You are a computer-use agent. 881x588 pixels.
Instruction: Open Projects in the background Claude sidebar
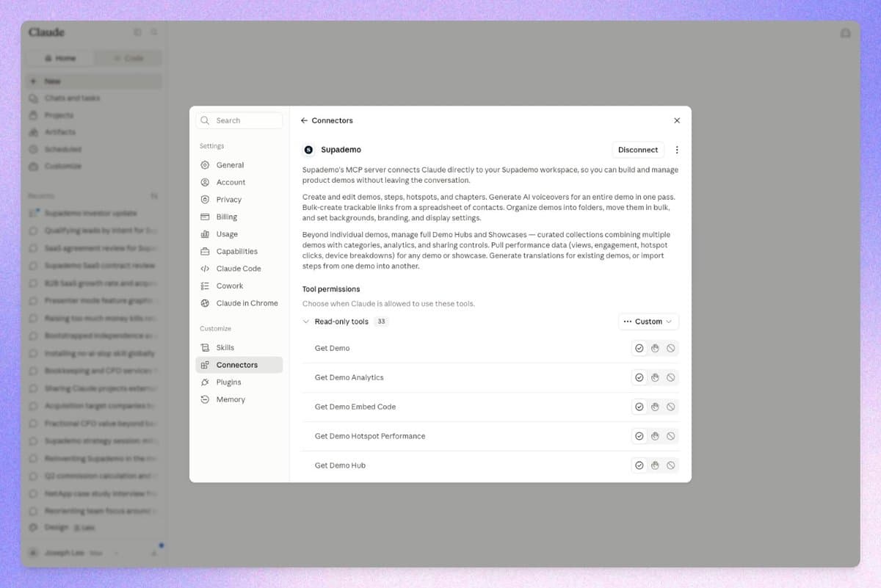tap(94, 115)
